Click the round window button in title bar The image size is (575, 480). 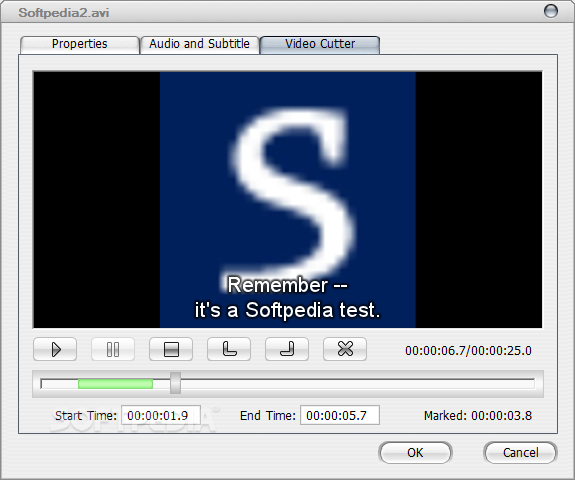(550, 11)
